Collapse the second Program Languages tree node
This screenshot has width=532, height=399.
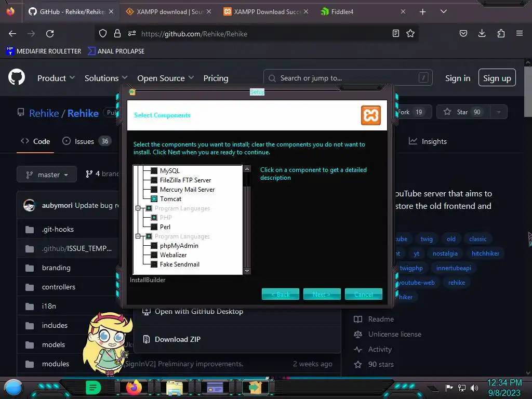click(x=138, y=236)
